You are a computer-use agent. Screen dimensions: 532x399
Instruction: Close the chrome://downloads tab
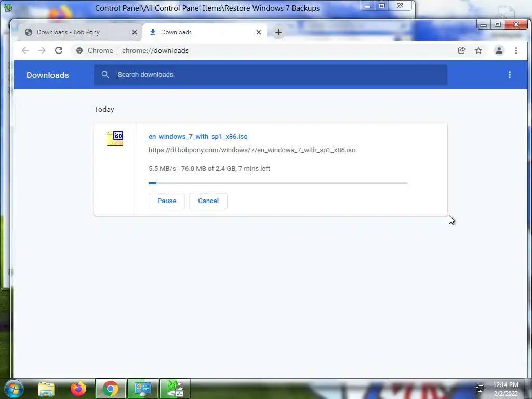[259, 32]
